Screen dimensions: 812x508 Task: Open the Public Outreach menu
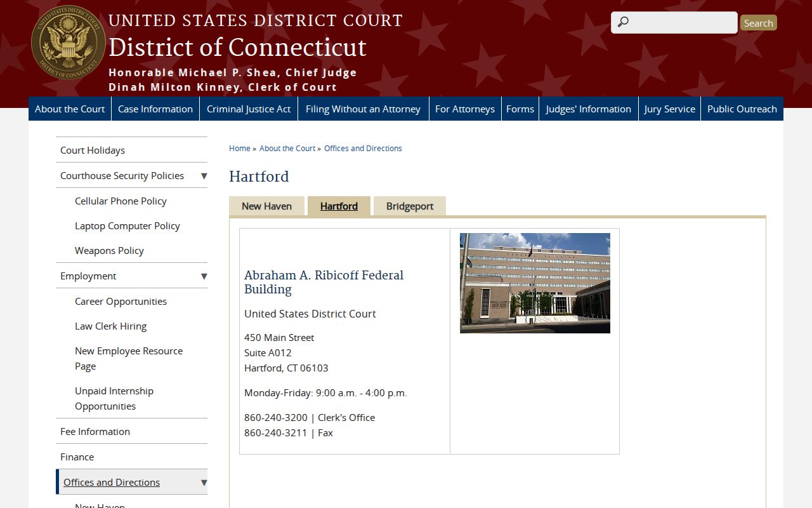click(x=742, y=109)
